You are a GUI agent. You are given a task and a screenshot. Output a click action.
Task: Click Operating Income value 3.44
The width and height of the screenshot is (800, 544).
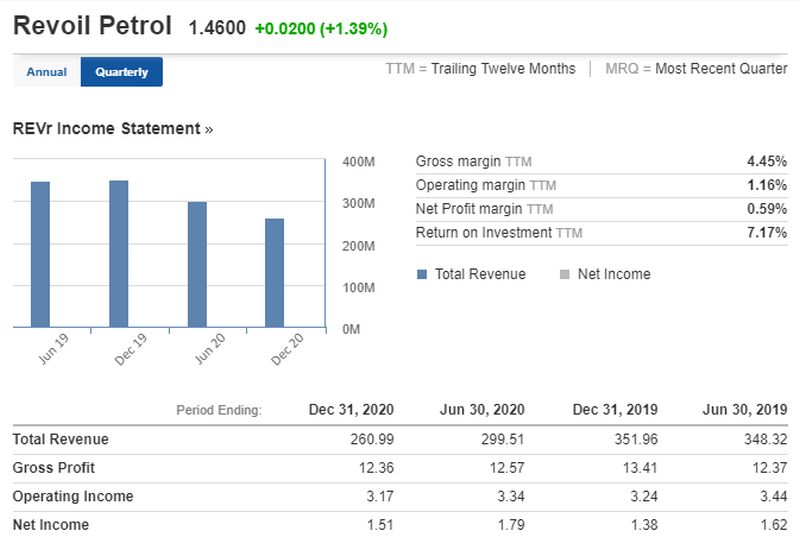pos(773,497)
